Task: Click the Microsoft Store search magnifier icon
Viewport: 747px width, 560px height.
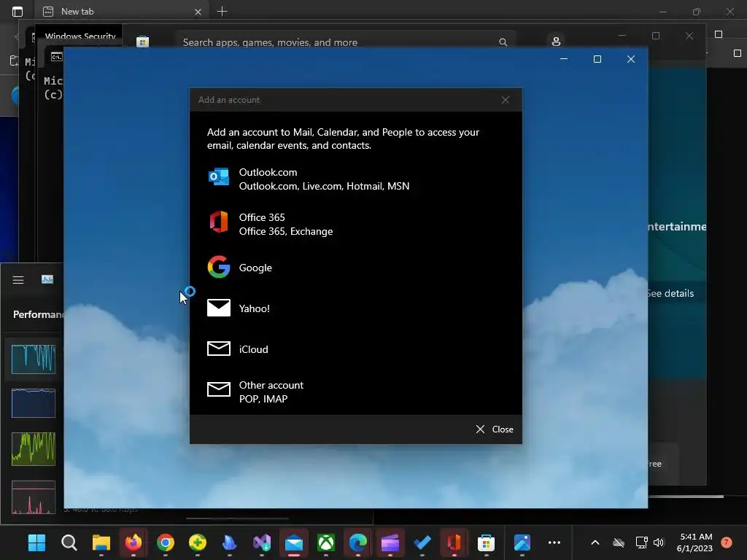Action: [x=503, y=42]
